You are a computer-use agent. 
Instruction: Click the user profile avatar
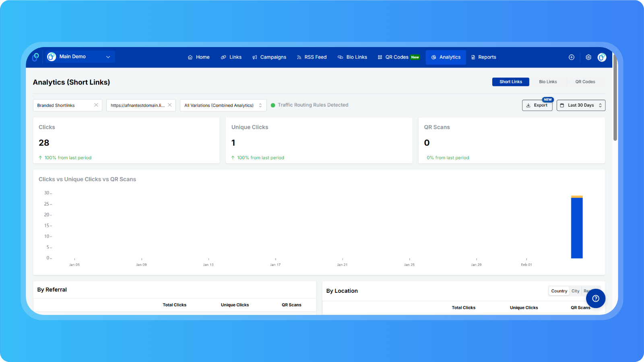(x=602, y=57)
